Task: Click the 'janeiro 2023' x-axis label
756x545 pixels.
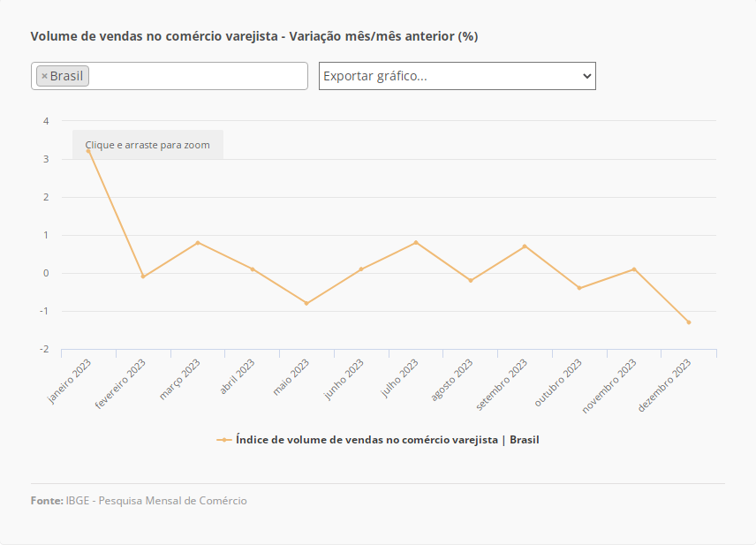Action: (x=72, y=381)
